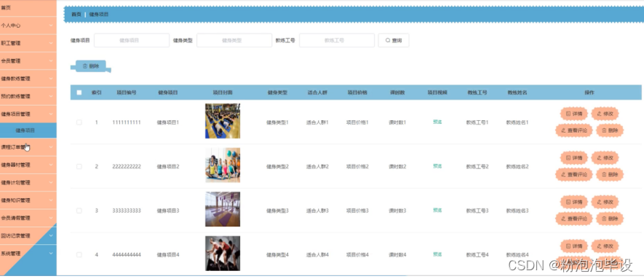Toggle the select-all checkbox in table header

pyautogui.click(x=79, y=93)
